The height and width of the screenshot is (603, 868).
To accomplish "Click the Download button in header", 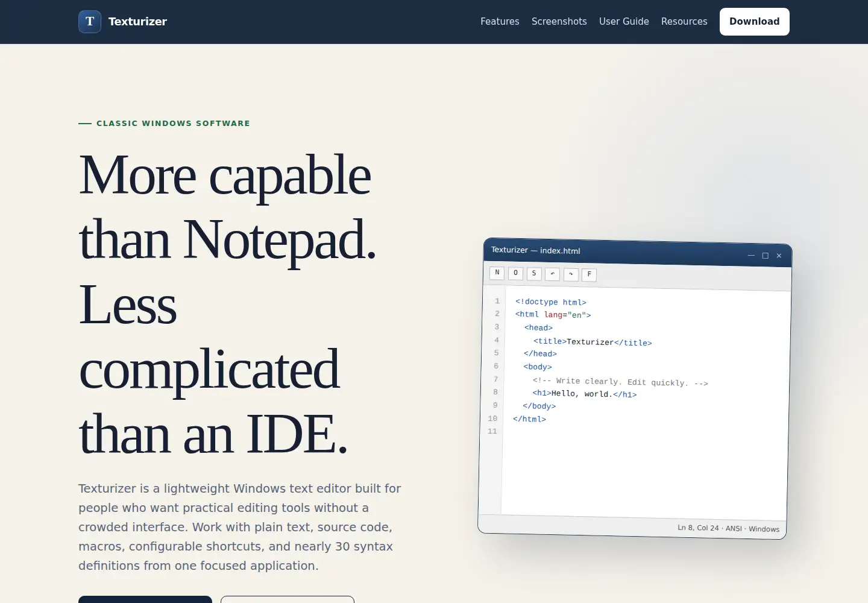I will pyautogui.click(x=755, y=22).
